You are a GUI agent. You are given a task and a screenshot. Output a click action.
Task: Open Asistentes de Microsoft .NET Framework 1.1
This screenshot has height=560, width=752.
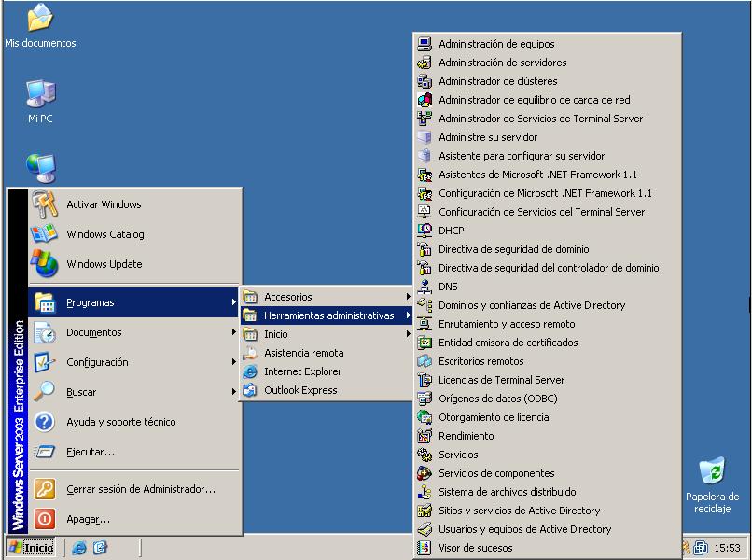click(x=548, y=175)
